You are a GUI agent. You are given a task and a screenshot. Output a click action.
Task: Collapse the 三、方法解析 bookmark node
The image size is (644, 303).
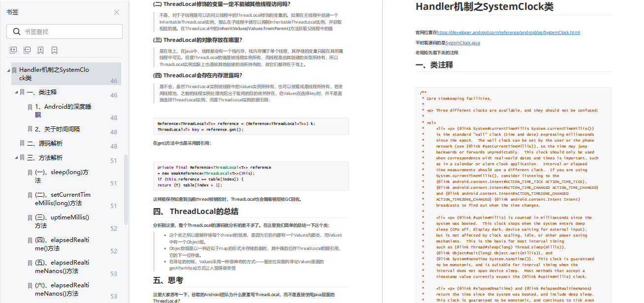point(16,158)
